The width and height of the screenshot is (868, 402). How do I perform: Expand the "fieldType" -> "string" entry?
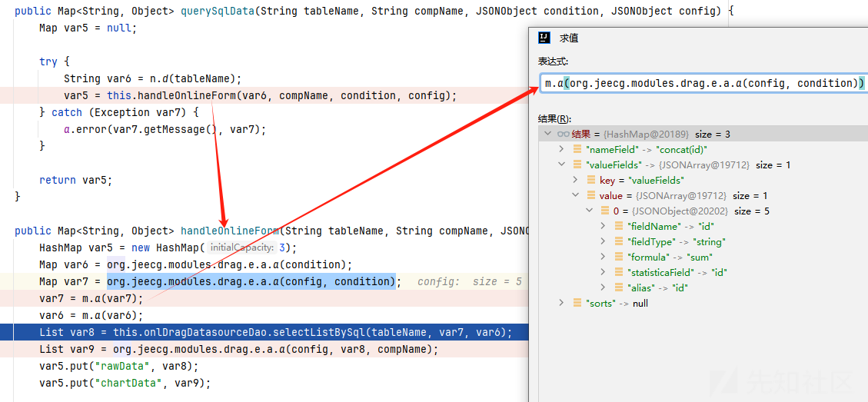[604, 241]
